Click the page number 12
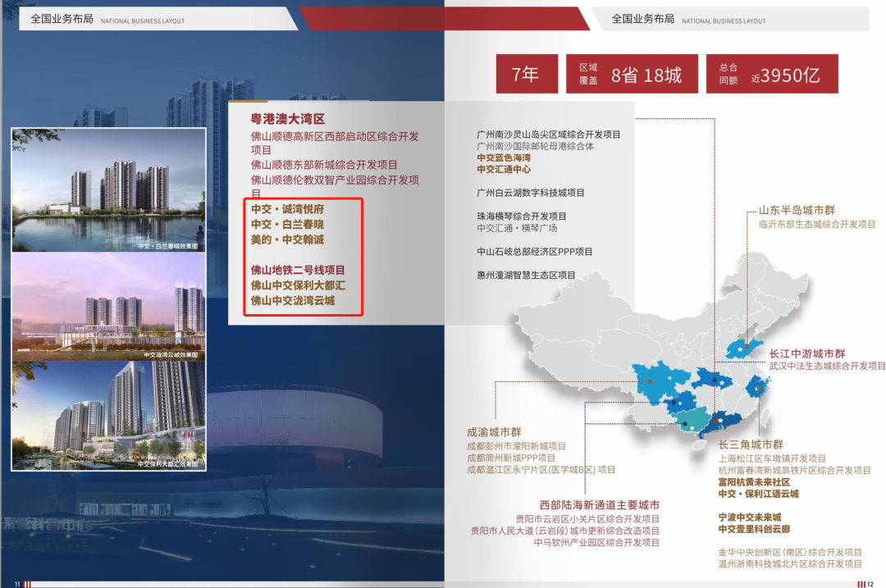 [x=870, y=584]
